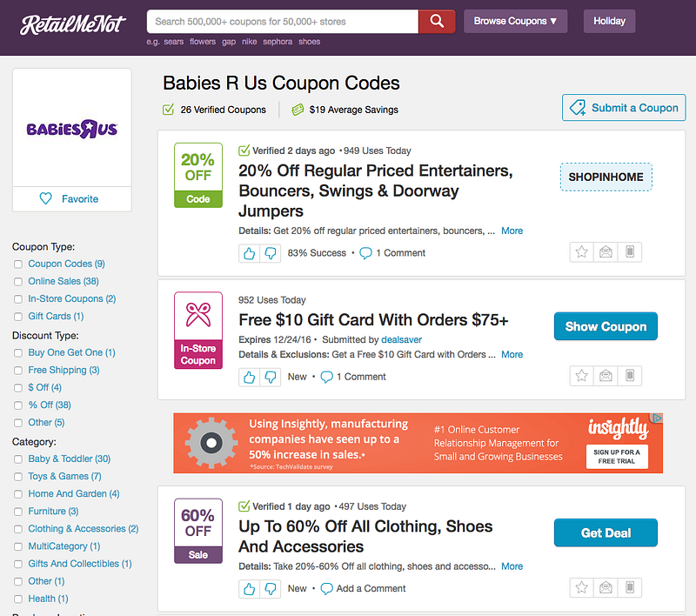
Task: Click the RetailMeNot logo
Action: pos(72,24)
